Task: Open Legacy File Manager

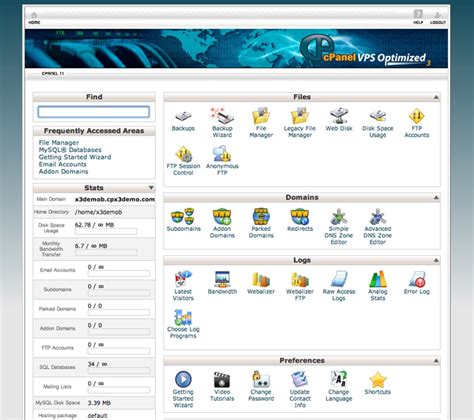Action: (300, 123)
